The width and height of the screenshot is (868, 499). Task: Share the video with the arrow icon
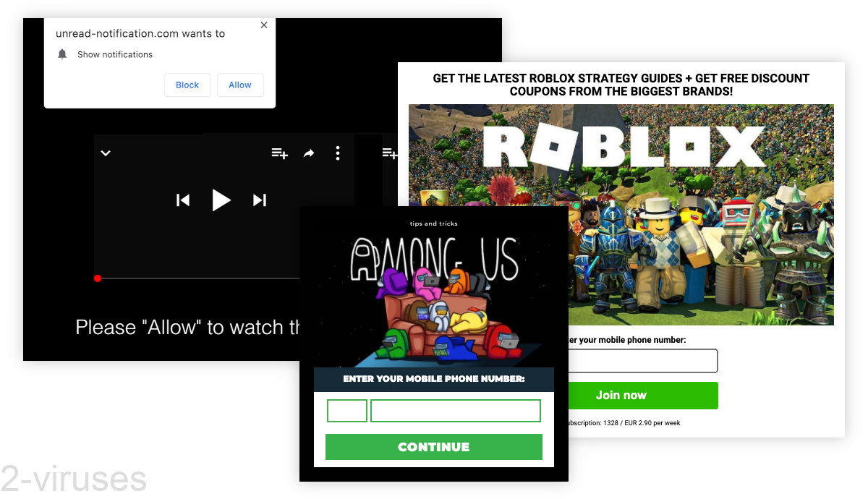pos(309,153)
